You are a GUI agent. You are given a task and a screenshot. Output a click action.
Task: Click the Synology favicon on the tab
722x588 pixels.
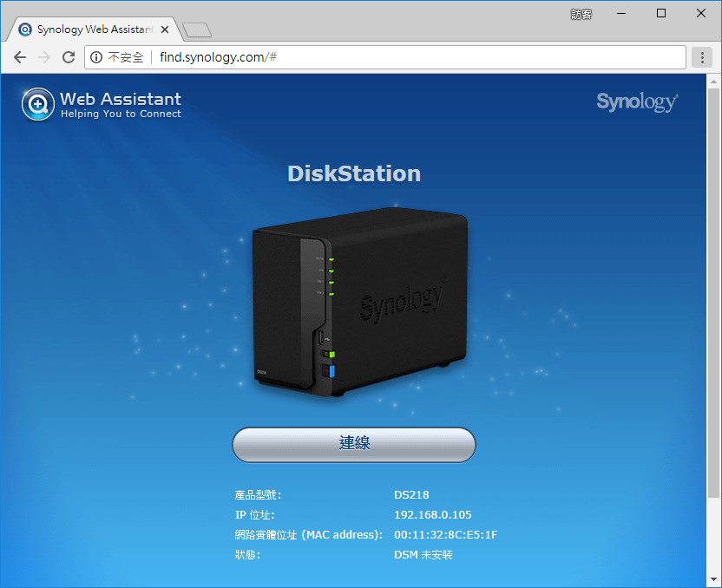click(27, 29)
